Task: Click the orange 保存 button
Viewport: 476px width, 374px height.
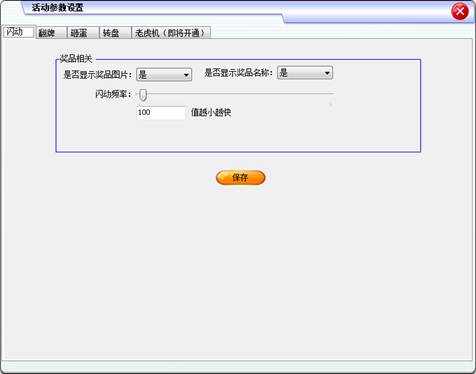Action: (240, 178)
